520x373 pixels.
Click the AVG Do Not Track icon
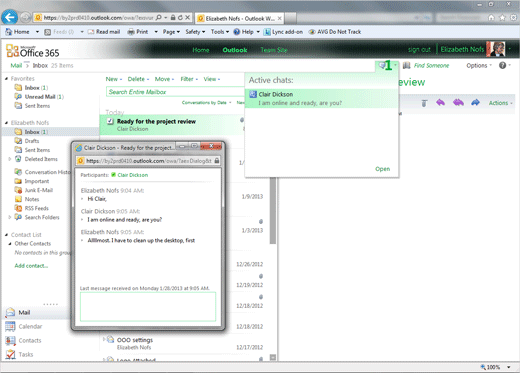click(x=312, y=32)
